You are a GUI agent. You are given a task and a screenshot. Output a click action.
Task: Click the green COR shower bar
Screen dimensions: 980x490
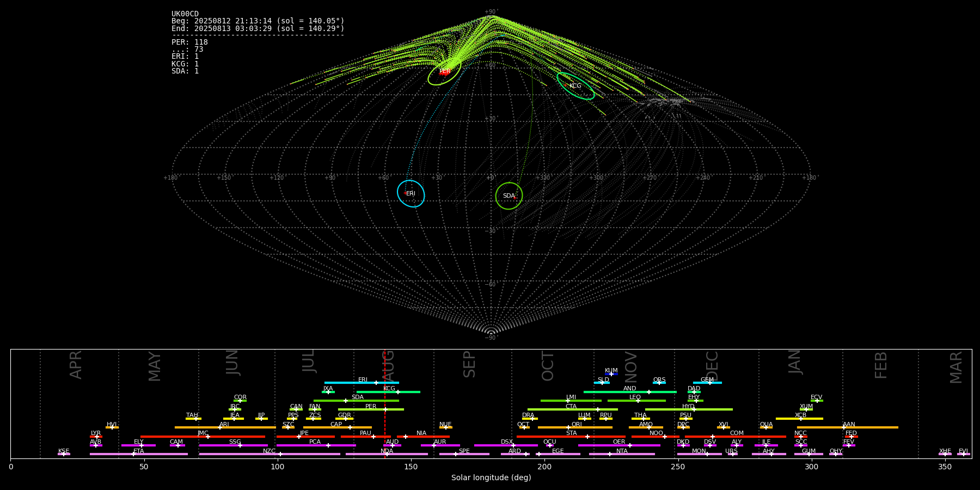(240, 401)
